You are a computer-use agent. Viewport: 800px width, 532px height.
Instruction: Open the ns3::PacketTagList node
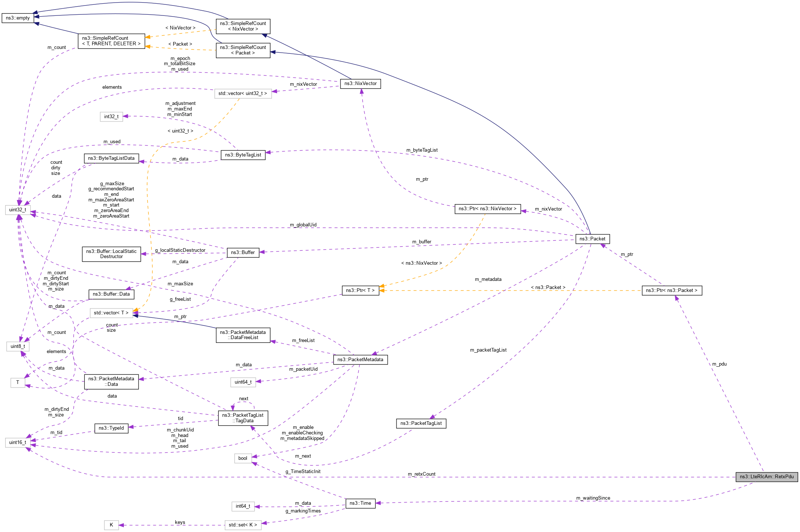coord(421,423)
